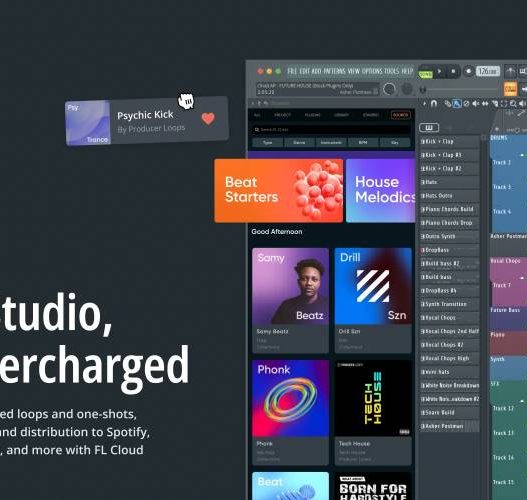Open the ADD menu

(316, 71)
